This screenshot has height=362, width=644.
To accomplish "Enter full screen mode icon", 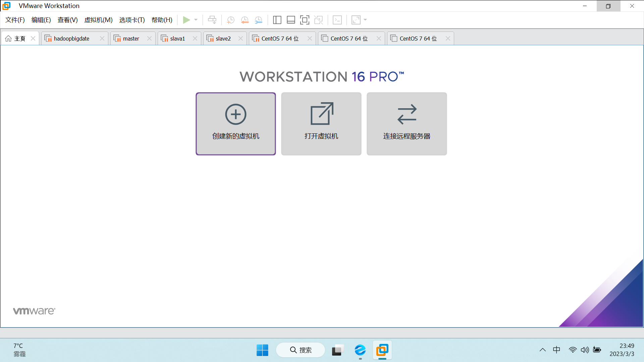I will pyautogui.click(x=305, y=20).
